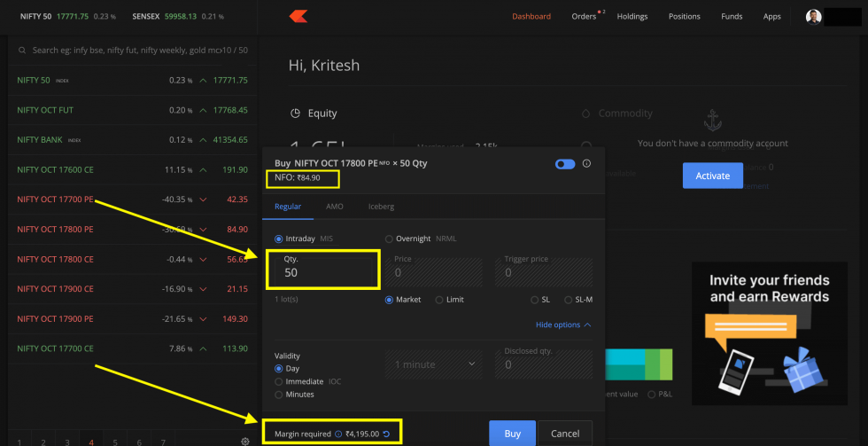The width and height of the screenshot is (868, 446).
Task: Select NIFTY OCT 17900 CE row
Action: click(132, 289)
